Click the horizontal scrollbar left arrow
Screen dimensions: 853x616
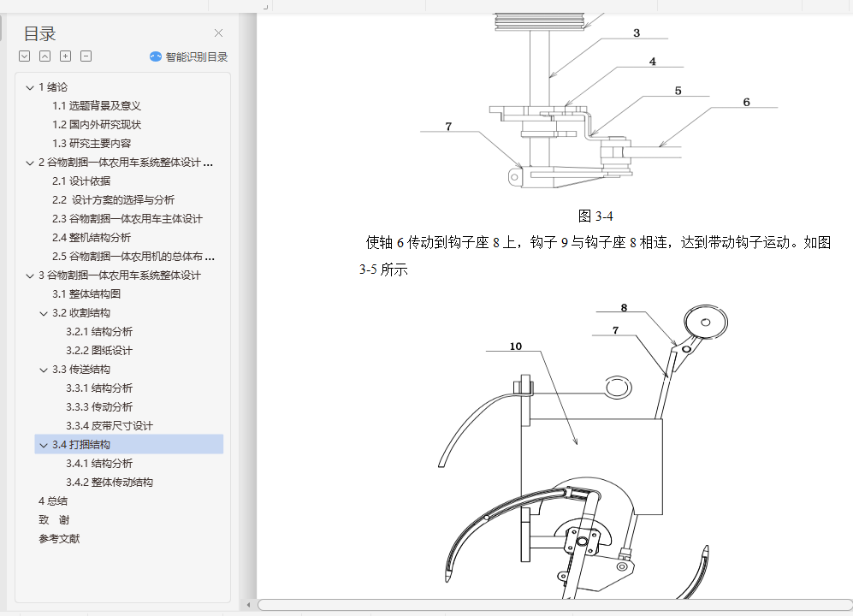[249, 605]
